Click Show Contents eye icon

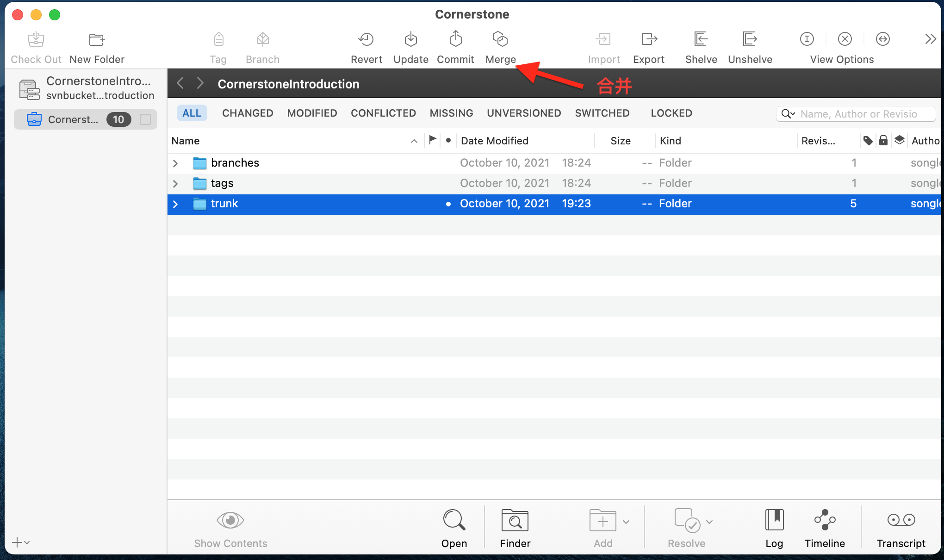point(230,521)
